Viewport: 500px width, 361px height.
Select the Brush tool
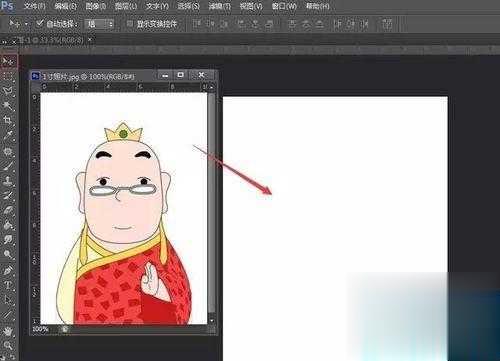click(8, 166)
